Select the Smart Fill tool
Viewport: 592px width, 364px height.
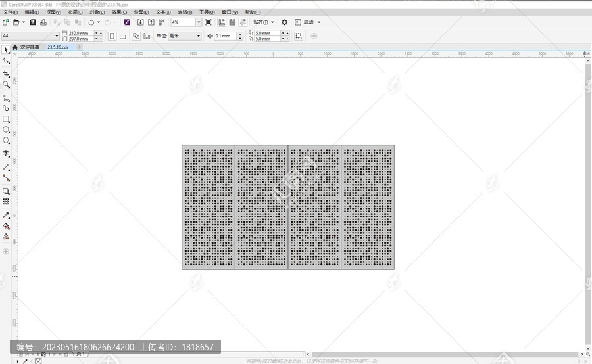[6, 237]
